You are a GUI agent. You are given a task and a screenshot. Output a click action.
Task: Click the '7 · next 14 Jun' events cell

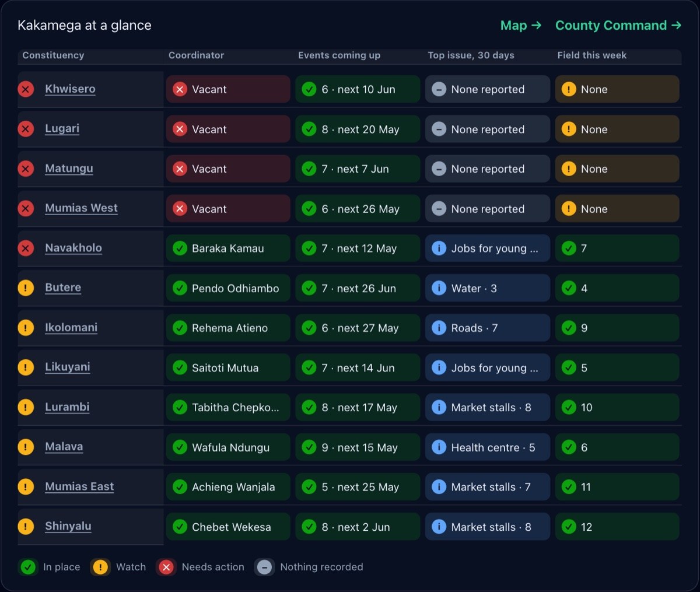click(x=358, y=367)
